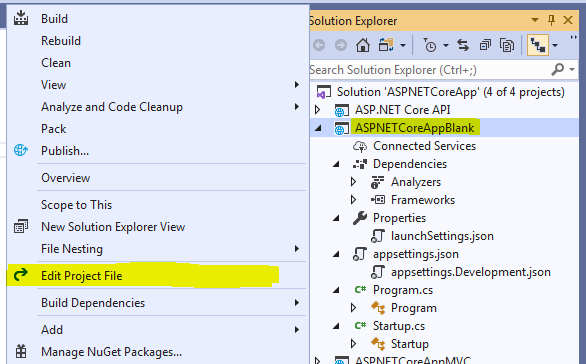The image size is (586, 364).
Task: Open dropdown next to Preview Selected Items
Action: pyautogui.click(x=555, y=46)
